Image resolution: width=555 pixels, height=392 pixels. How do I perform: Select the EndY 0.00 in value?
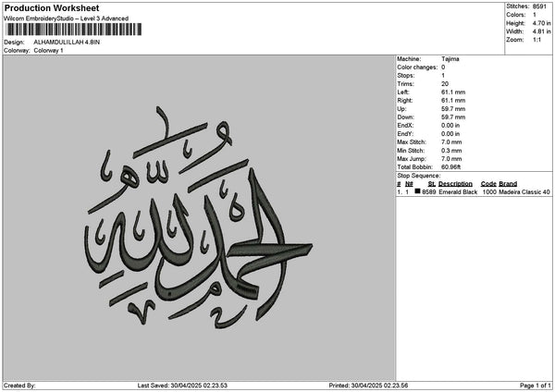tap(450, 134)
